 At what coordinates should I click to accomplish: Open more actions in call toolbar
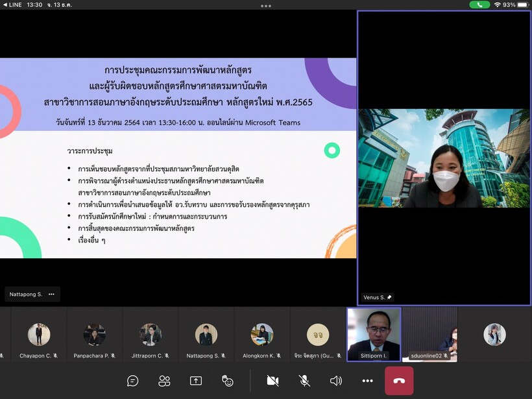pos(367,381)
